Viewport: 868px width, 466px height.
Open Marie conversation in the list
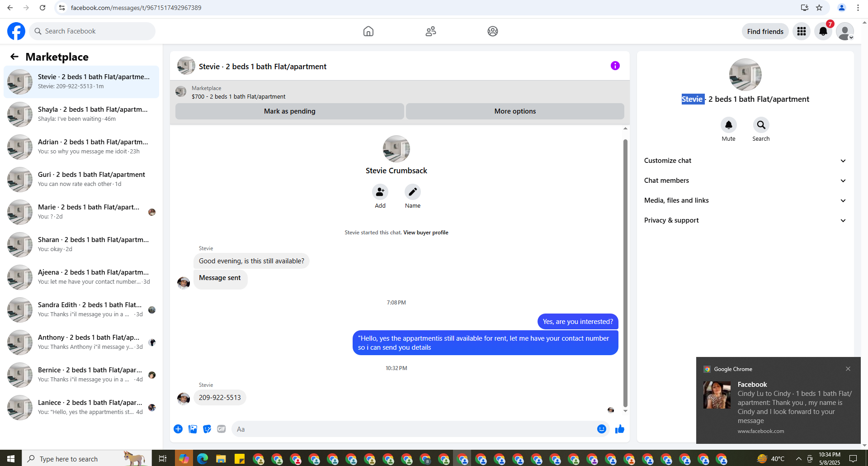[x=81, y=212]
